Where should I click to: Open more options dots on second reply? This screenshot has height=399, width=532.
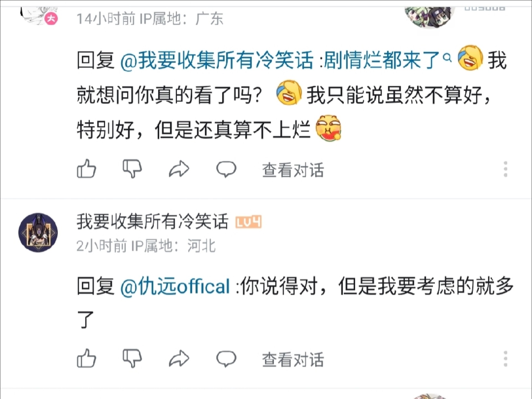point(505,359)
